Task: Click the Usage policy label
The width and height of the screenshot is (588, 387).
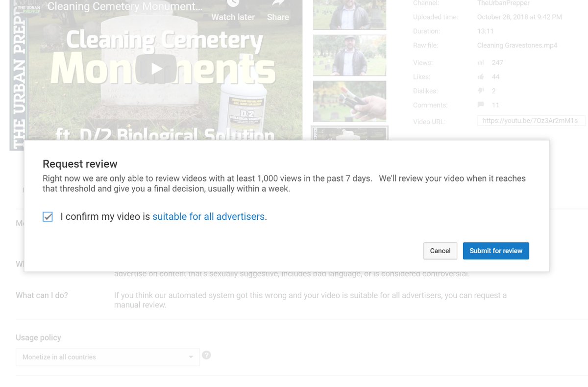Action: click(38, 337)
